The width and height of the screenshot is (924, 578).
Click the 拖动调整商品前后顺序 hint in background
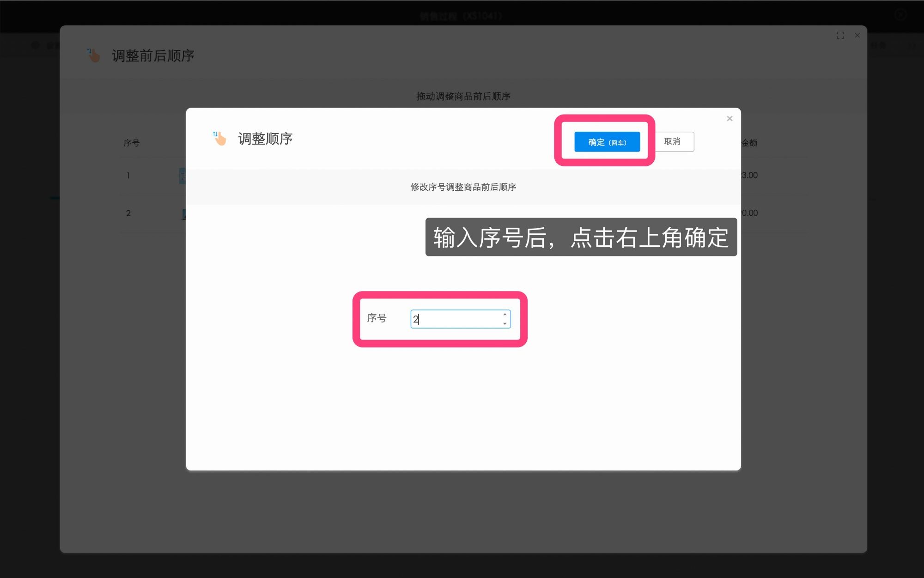[x=463, y=96]
